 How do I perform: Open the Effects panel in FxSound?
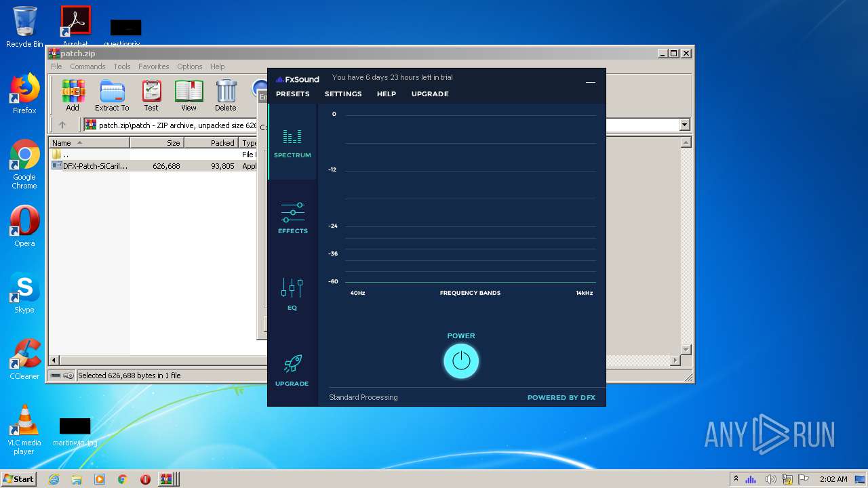[292, 218]
